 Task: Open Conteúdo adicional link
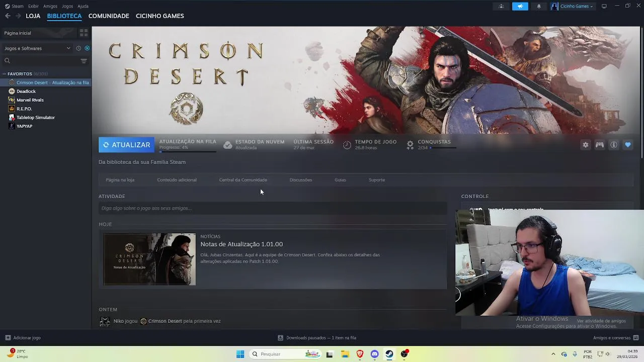[177, 180]
